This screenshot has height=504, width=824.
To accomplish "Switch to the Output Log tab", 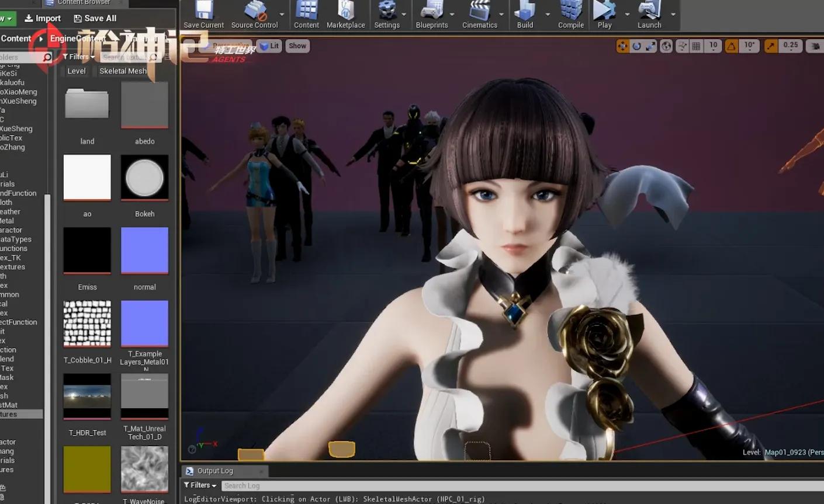I will (215, 471).
